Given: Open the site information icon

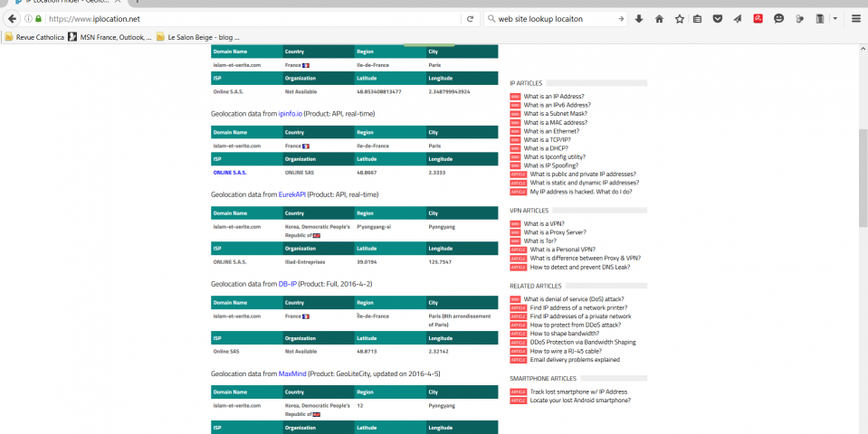Looking at the screenshot, I should pyautogui.click(x=28, y=19).
